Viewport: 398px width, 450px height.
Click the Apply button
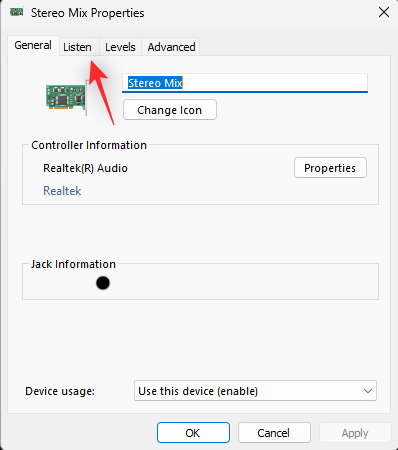coord(355,433)
